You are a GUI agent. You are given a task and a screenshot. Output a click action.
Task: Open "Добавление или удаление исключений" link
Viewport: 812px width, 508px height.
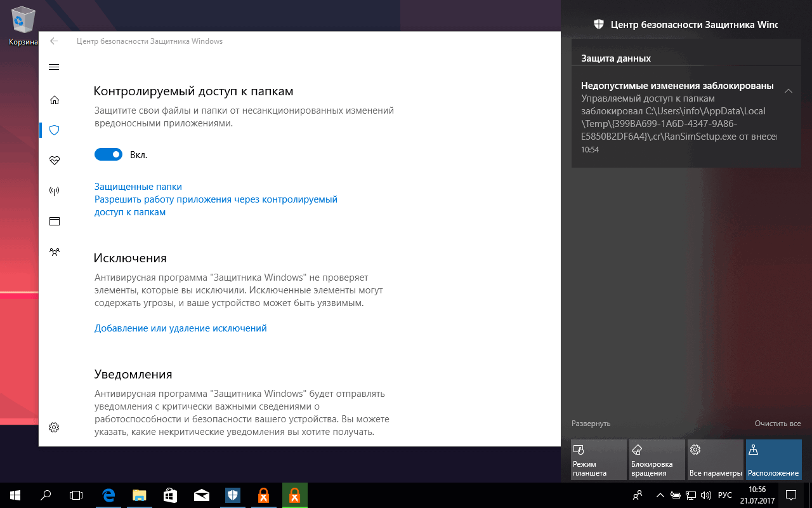coord(181,328)
